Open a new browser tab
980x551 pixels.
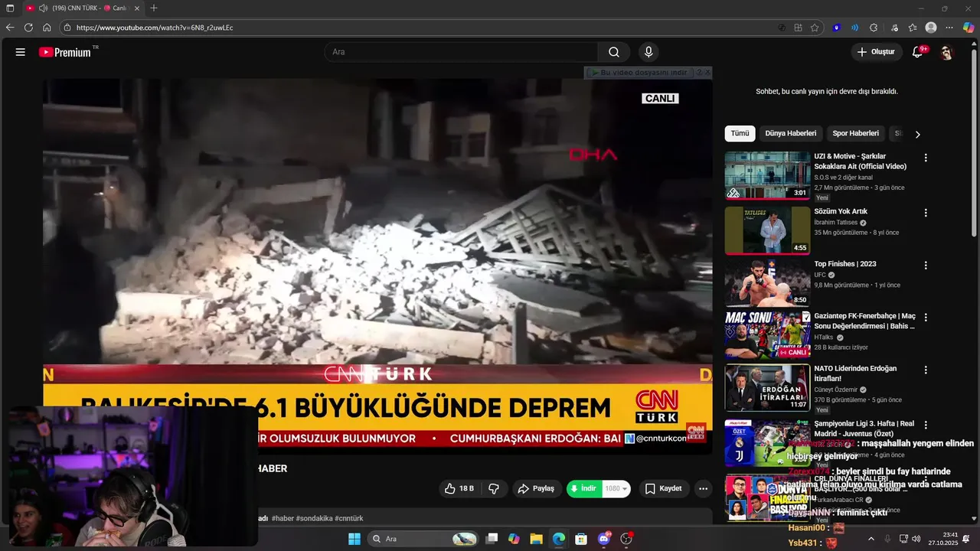[x=154, y=8]
